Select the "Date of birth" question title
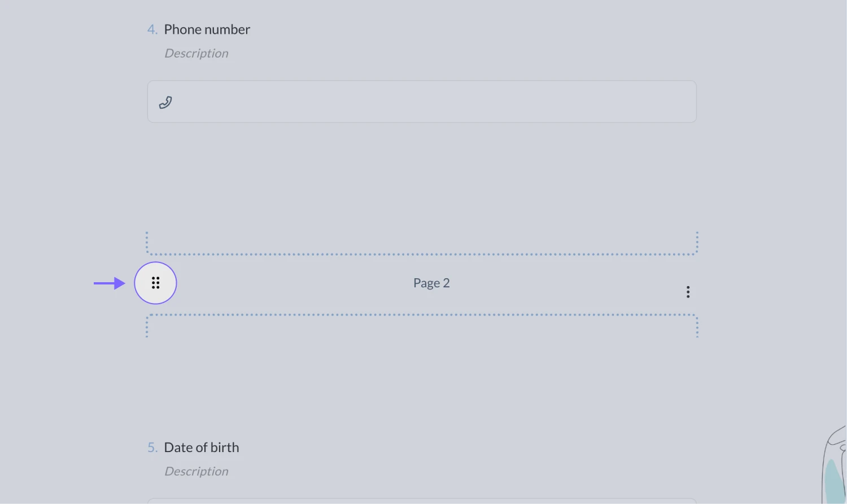This screenshot has width=847, height=504. 201,448
